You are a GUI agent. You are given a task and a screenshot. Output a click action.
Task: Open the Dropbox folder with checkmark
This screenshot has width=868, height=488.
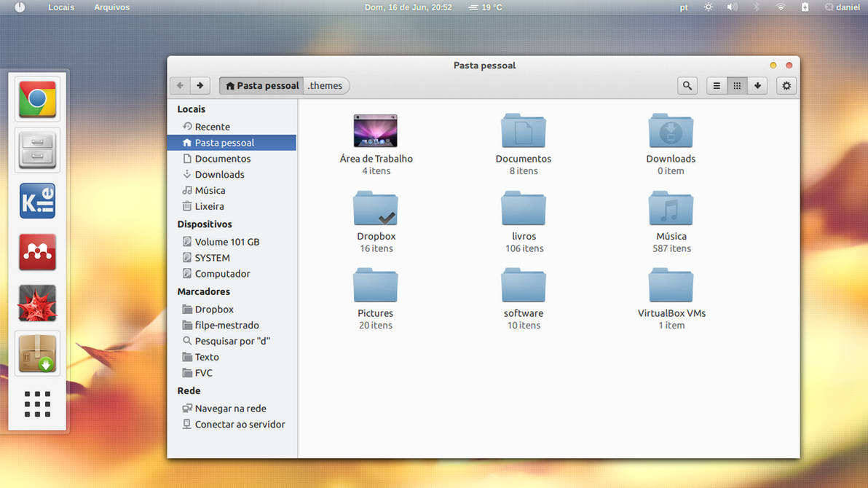[x=375, y=208]
